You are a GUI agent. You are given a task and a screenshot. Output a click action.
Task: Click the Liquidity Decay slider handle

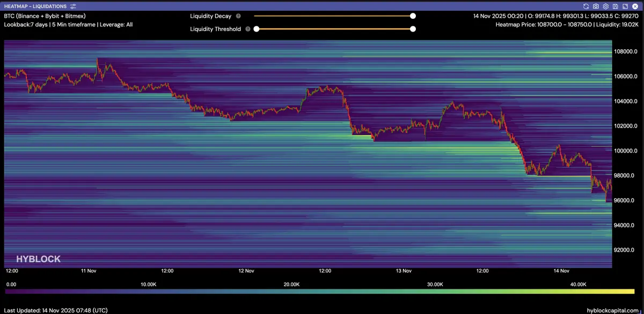point(413,16)
